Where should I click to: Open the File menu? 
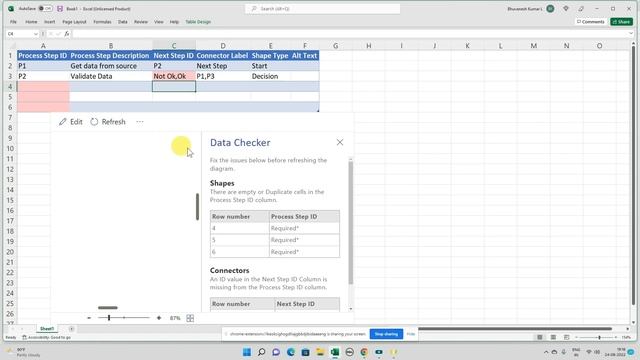click(13, 22)
